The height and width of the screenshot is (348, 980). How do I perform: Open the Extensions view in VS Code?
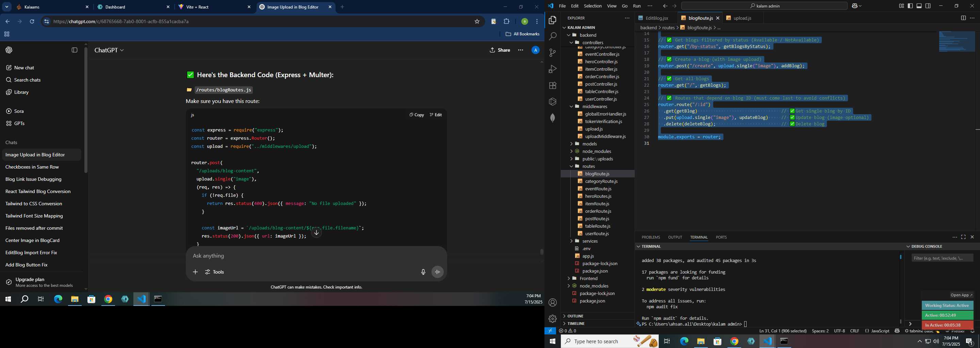coord(552,86)
